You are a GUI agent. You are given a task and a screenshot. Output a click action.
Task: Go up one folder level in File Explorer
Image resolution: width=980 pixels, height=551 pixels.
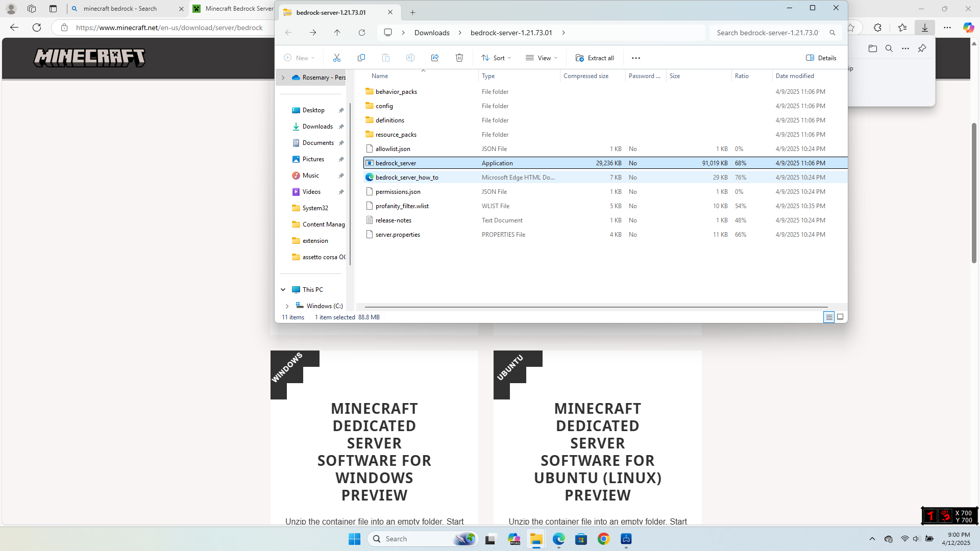coord(337,33)
